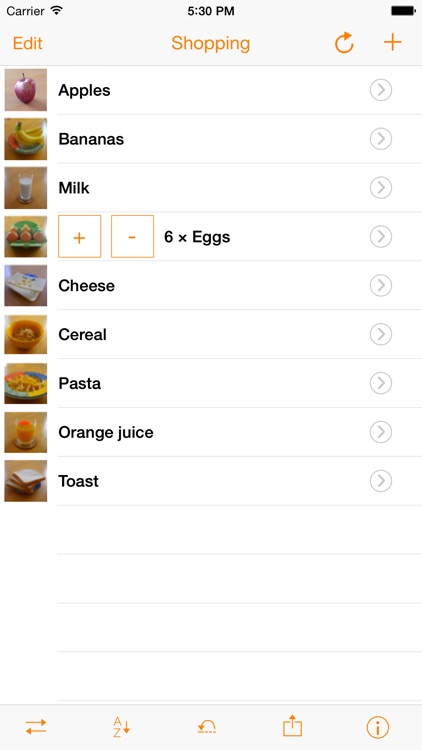This screenshot has width=422, height=750.
Task: Tap the refresh icon in the header
Action: coord(344,43)
